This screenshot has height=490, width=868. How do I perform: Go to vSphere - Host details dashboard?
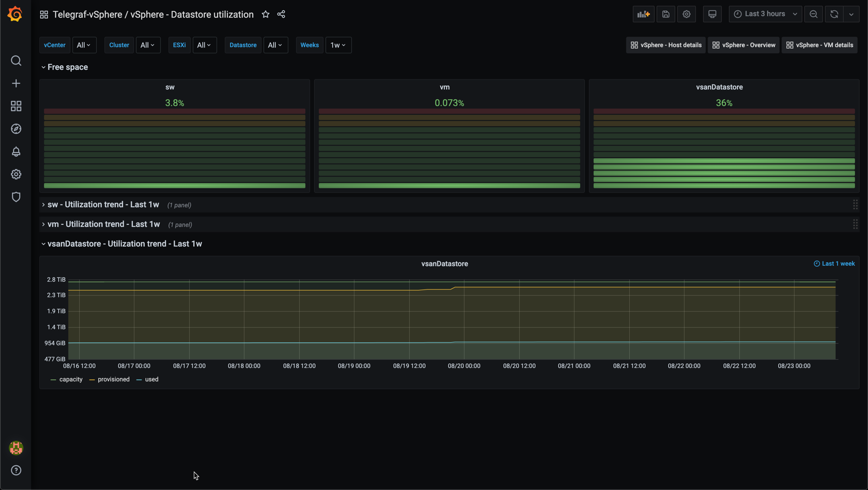(665, 45)
